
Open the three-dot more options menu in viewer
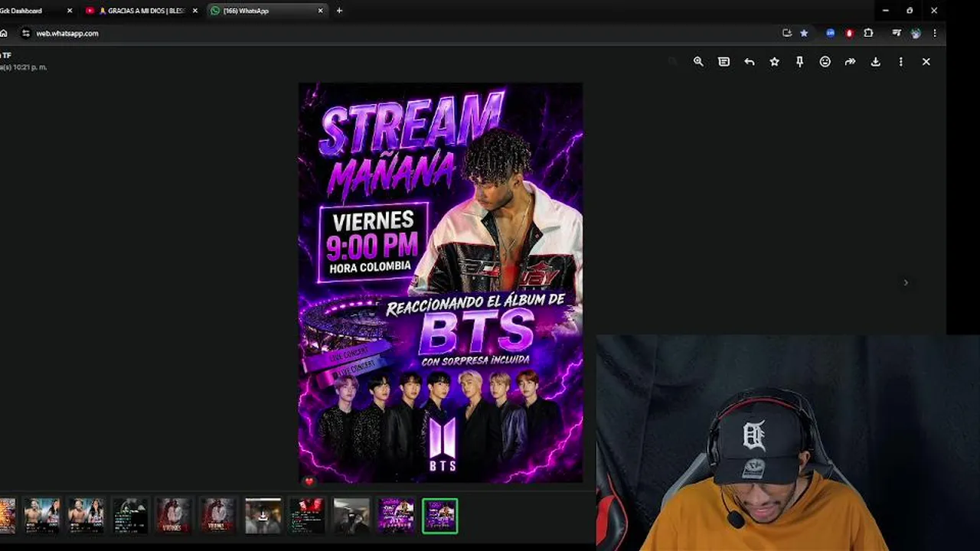click(900, 62)
